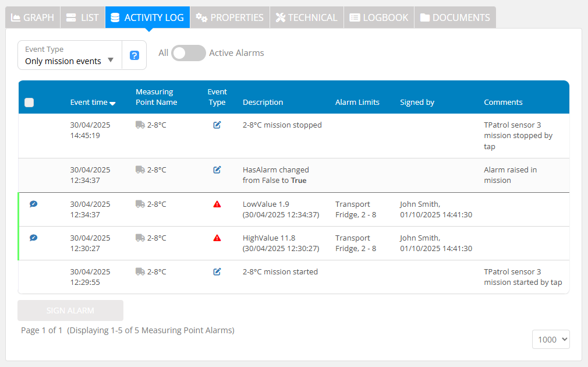588x367 pixels.
Task: Open the Logbook tab
Action: coord(379,17)
